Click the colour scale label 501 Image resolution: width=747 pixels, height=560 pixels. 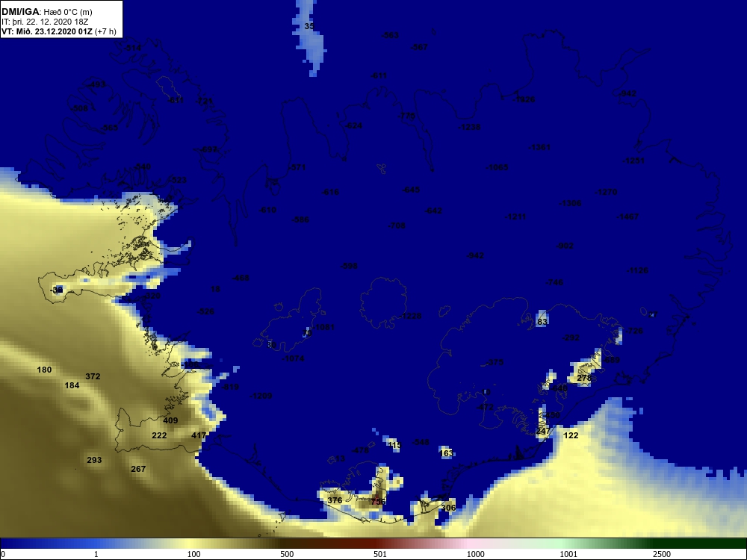(x=380, y=554)
